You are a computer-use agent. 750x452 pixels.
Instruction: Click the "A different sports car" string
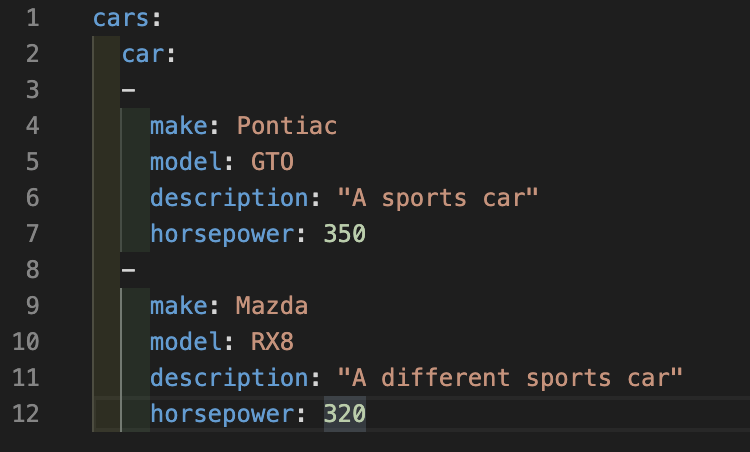pyautogui.click(x=510, y=378)
